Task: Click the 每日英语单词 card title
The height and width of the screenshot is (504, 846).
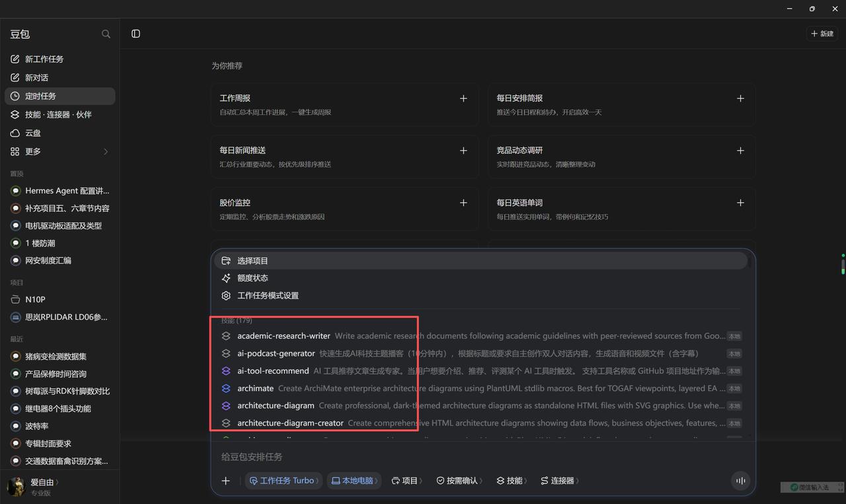Action: tap(519, 203)
